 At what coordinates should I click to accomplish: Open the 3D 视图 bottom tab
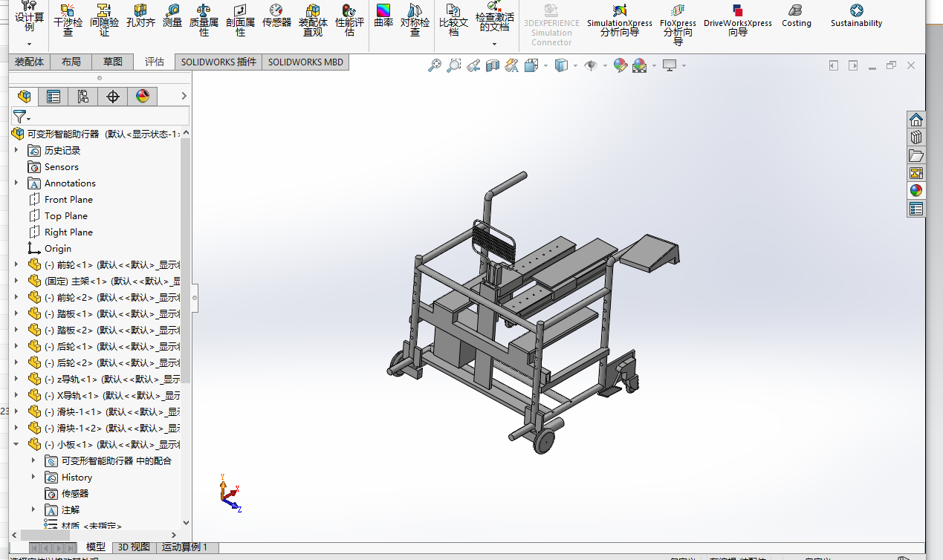point(135,547)
